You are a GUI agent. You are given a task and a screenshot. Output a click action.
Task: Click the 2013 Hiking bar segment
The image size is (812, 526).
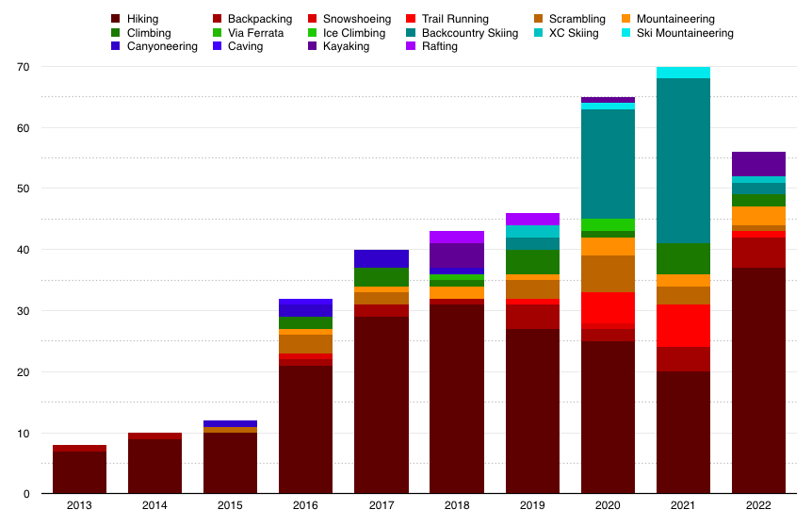pos(79,472)
